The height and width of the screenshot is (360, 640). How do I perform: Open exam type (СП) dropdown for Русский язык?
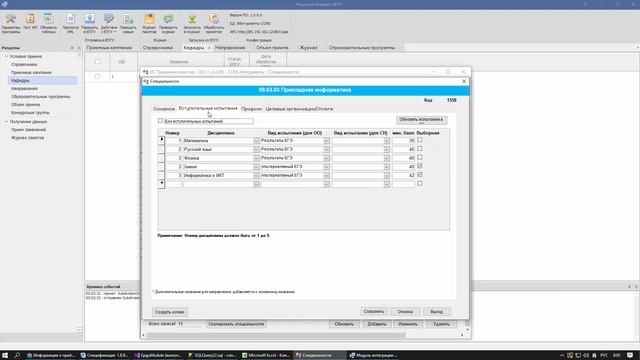386,149
